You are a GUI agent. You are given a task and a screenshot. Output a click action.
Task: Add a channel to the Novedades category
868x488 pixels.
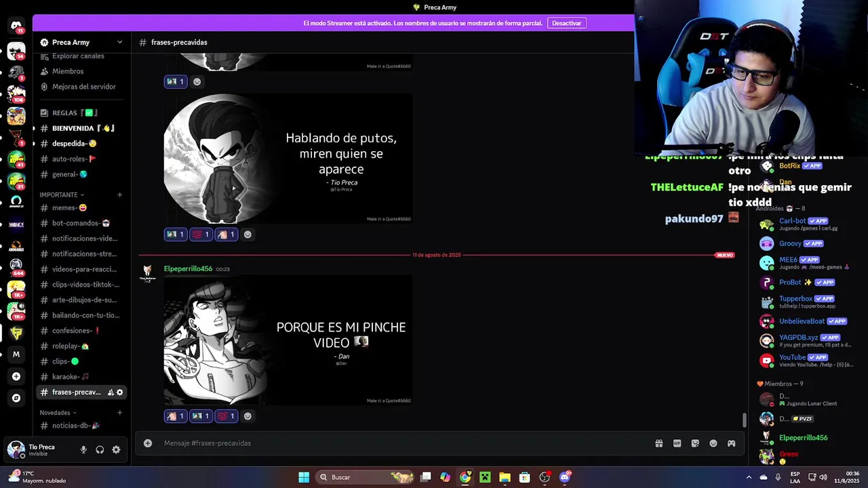[119, 413]
